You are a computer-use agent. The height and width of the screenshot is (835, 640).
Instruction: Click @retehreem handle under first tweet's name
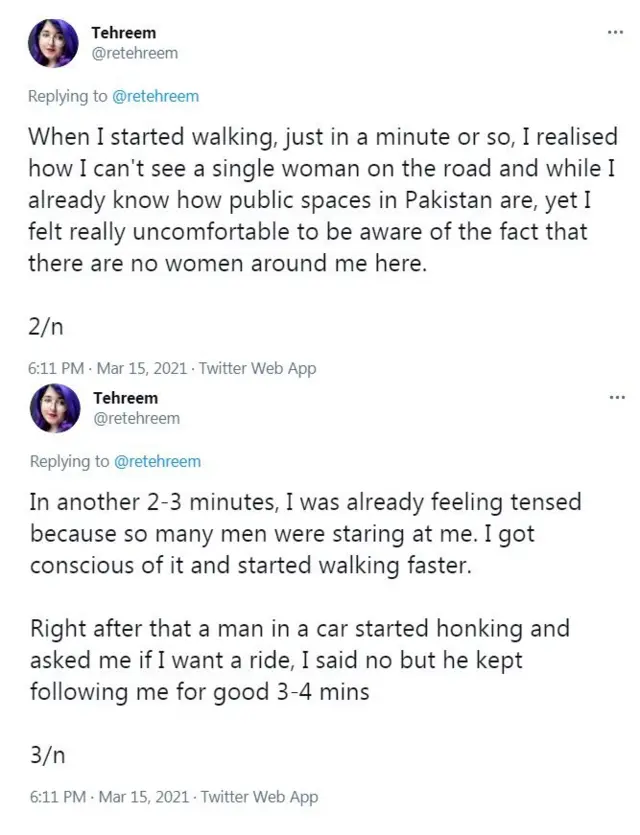click(x=134, y=53)
